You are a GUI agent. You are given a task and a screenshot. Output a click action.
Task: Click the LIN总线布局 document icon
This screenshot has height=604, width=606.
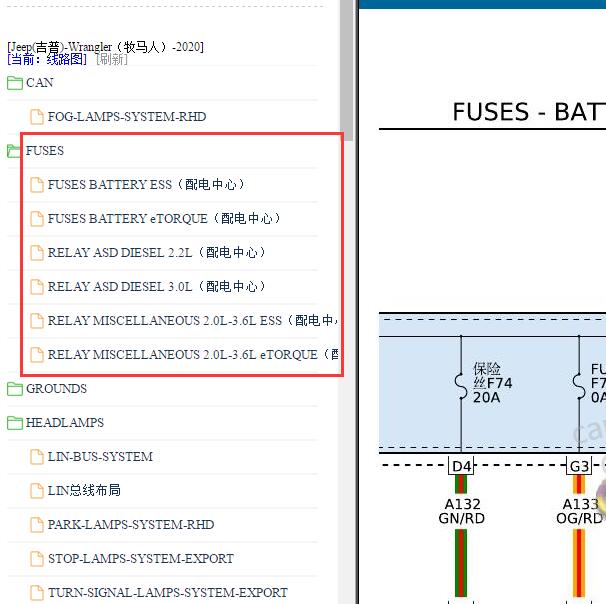pyautogui.click(x=37, y=491)
